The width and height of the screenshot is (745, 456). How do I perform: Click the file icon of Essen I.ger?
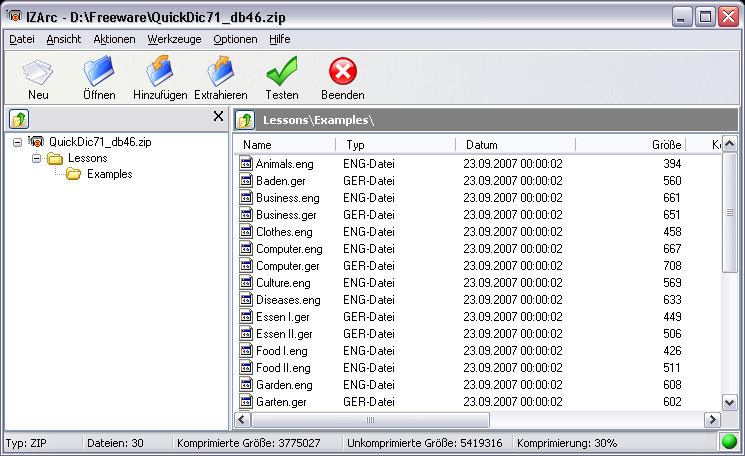point(246,316)
